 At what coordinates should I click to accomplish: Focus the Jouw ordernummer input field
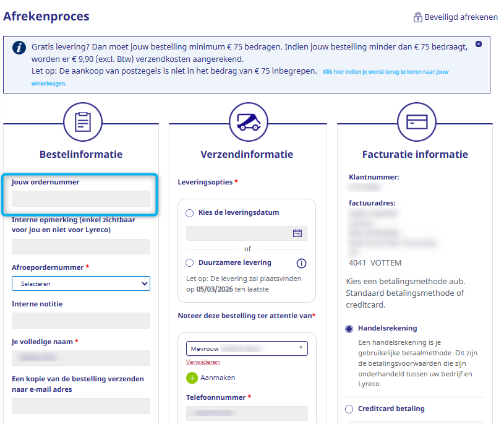coord(81,198)
